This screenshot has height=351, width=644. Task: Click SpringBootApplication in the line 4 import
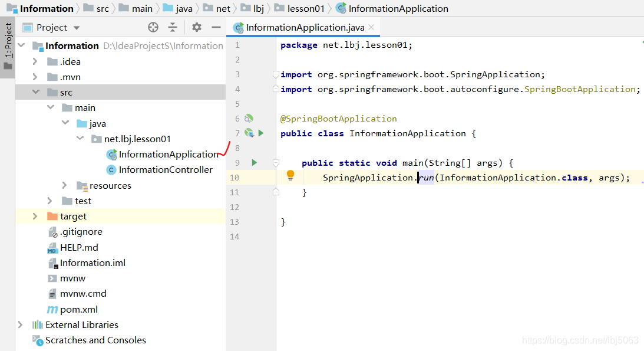click(580, 89)
